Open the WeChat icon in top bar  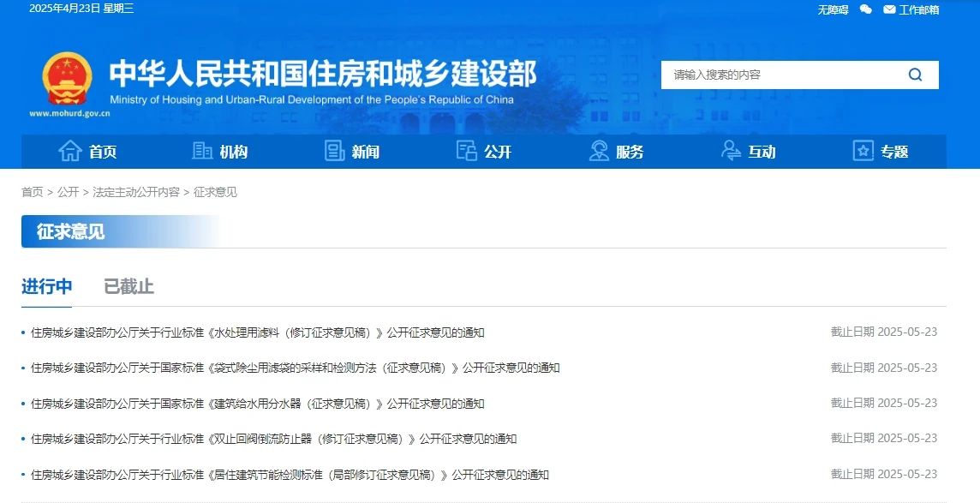pyautogui.click(x=866, y=9)
